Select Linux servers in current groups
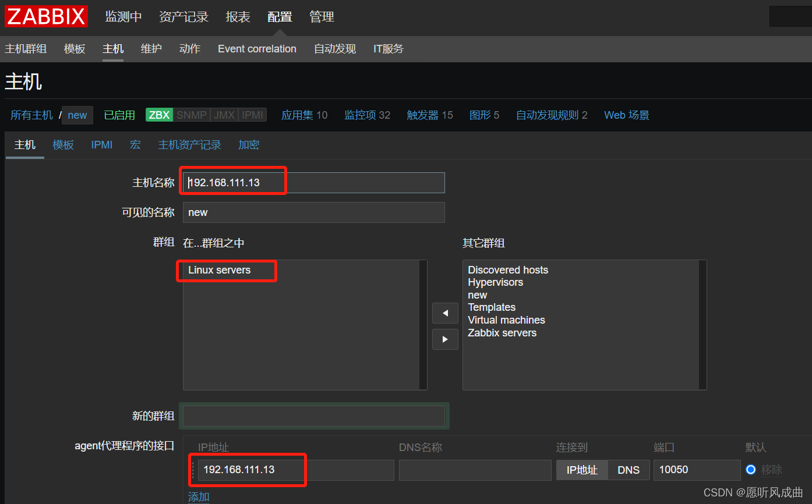The image size is (812, 504). 220,270
